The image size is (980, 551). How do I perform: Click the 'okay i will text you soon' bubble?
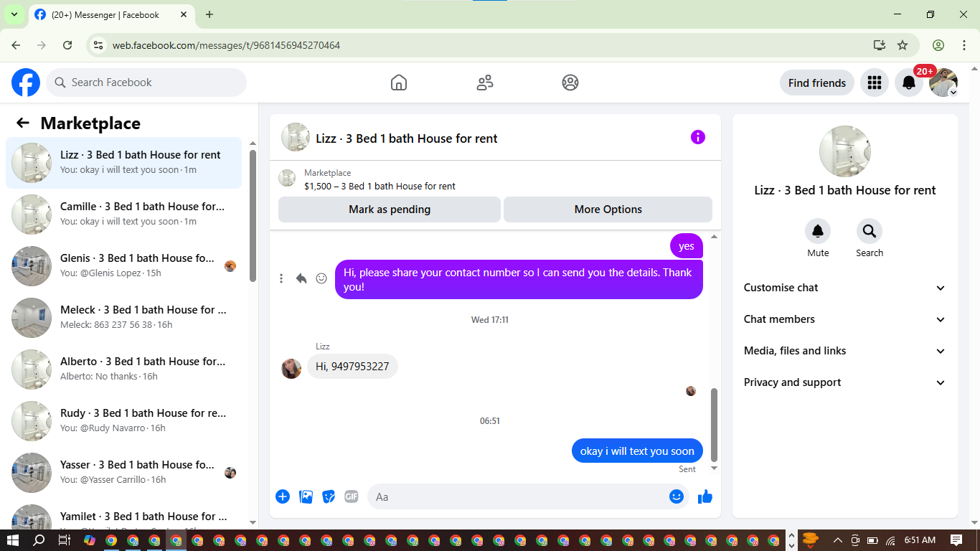(x=637, y=451)
